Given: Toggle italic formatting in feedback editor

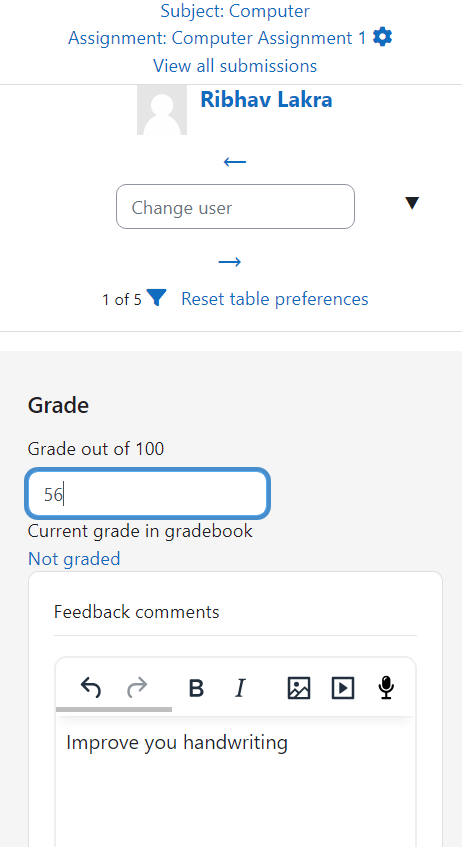Looking at the screenshot, I should click(x=240, y=688).
